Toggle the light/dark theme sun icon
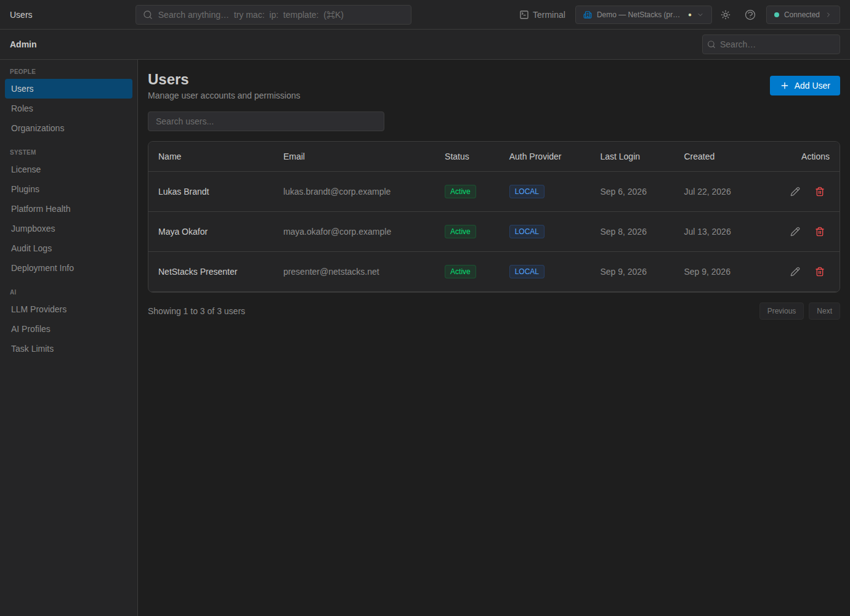The image size is (850, 616). point(726,15)
